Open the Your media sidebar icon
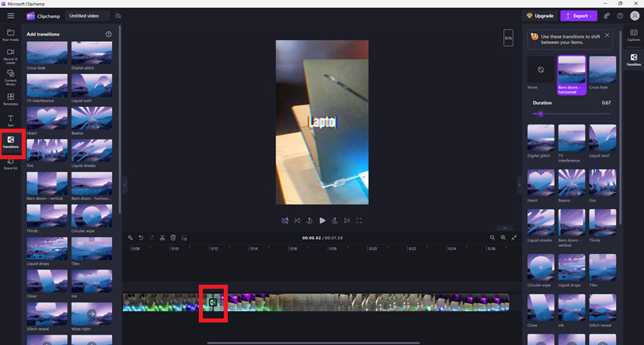This screenshot has width=644, height=345. [10, 35]
